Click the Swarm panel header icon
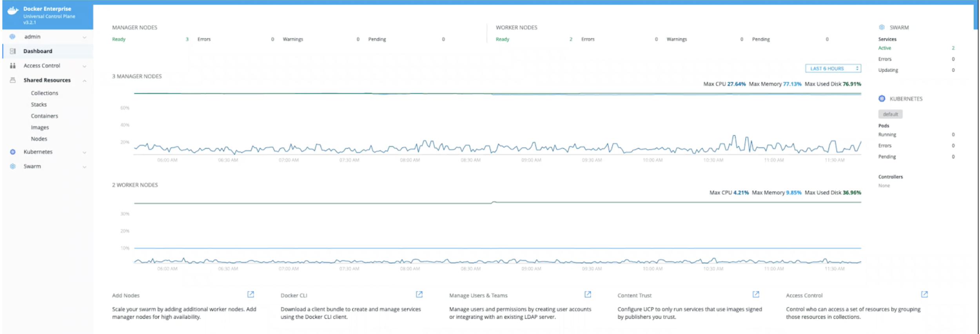The height and width of the screenshot is (334, 980). coord(882,27)
